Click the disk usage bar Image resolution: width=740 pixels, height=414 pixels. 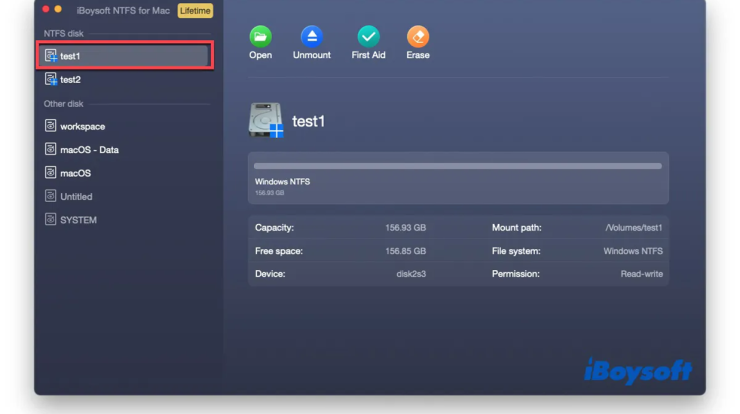coord(458,166)
